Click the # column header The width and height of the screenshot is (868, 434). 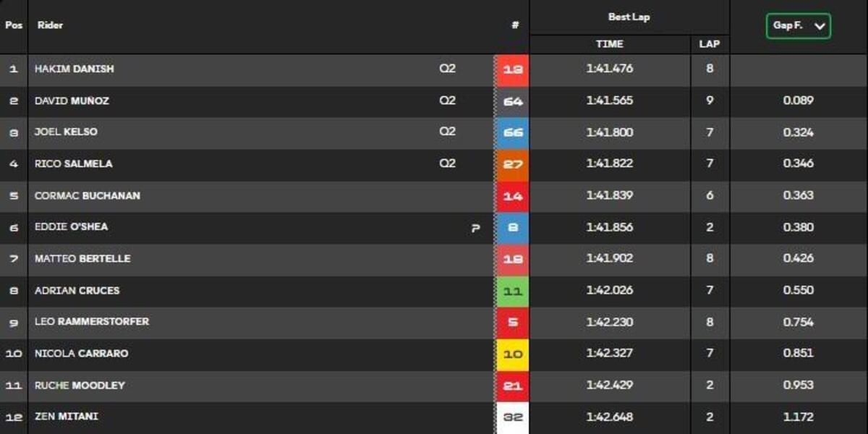pyautogui.click(x=514, y=25)
